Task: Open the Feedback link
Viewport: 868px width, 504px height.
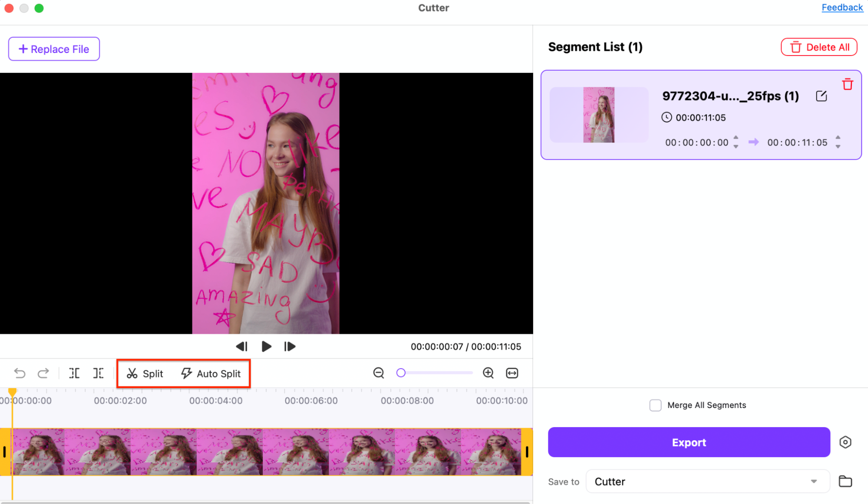Action: tap(842, 7)
